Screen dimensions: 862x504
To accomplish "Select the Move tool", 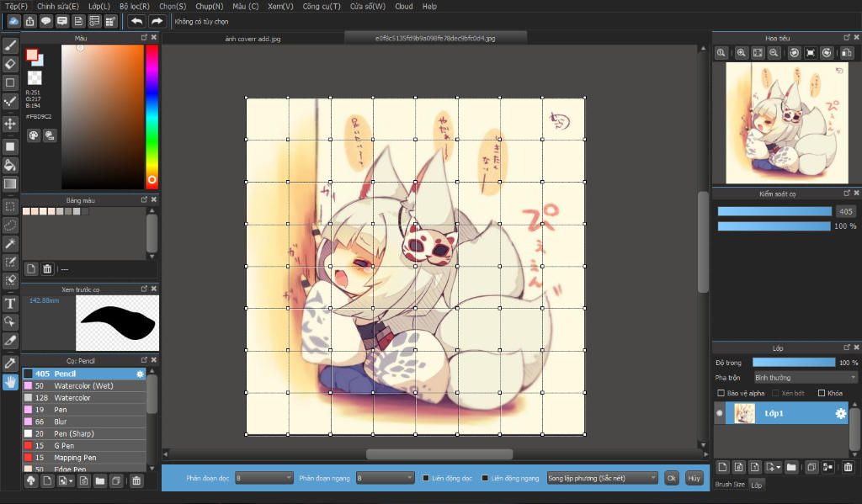I will pyautogui.click(x=10, y=124).
